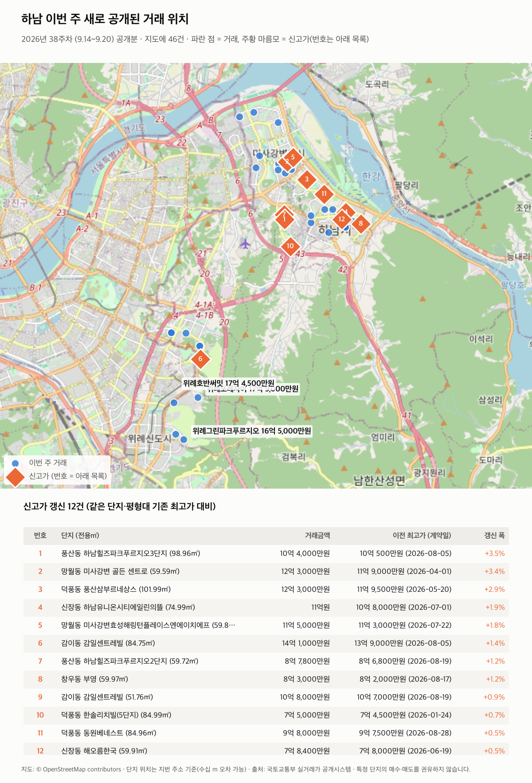Click the diamond marker numbered 8

tap(361, 223)
